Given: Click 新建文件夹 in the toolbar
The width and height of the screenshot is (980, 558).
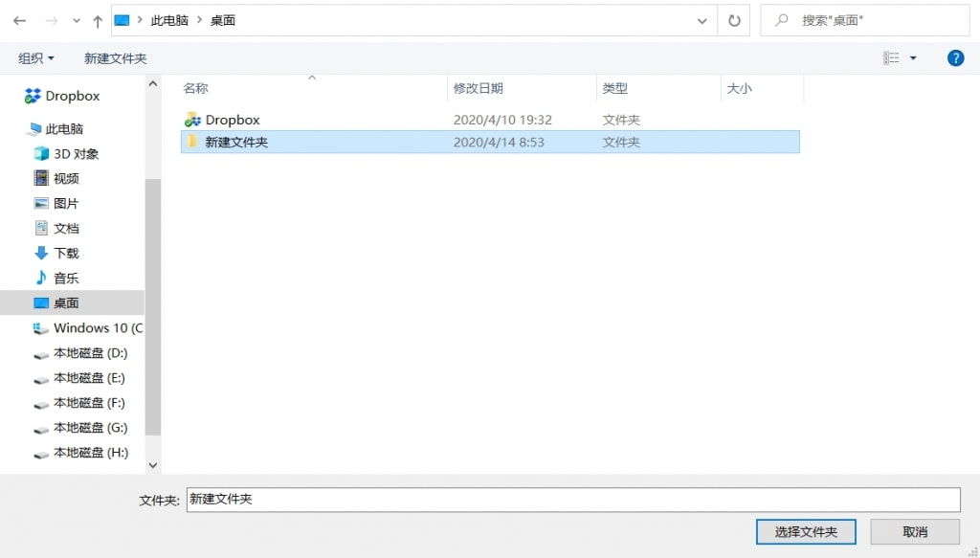Looking at the screenshot, I should 116,58.
